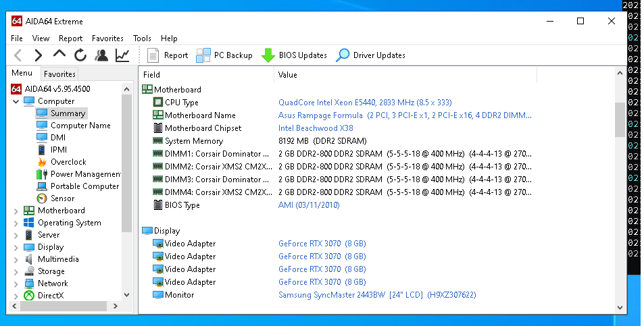Screen dimensions: 644x326
Task: Click the right pane vertical scrollbar thumb
Action: click(x=620, y=119)
